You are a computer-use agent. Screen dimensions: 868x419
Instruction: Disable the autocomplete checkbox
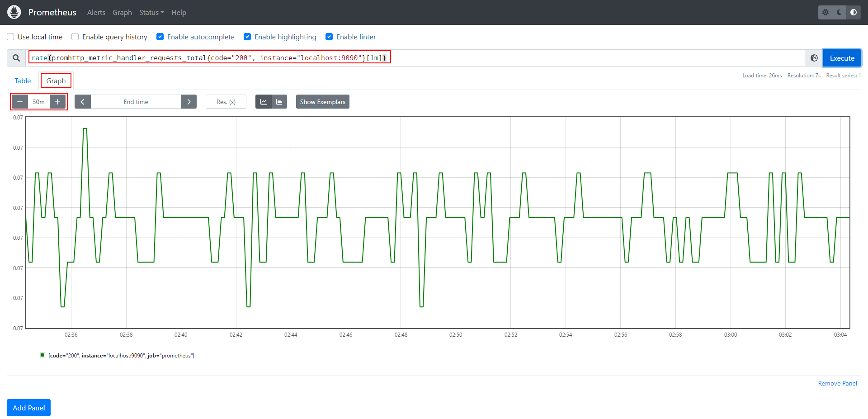coord(160,37)
